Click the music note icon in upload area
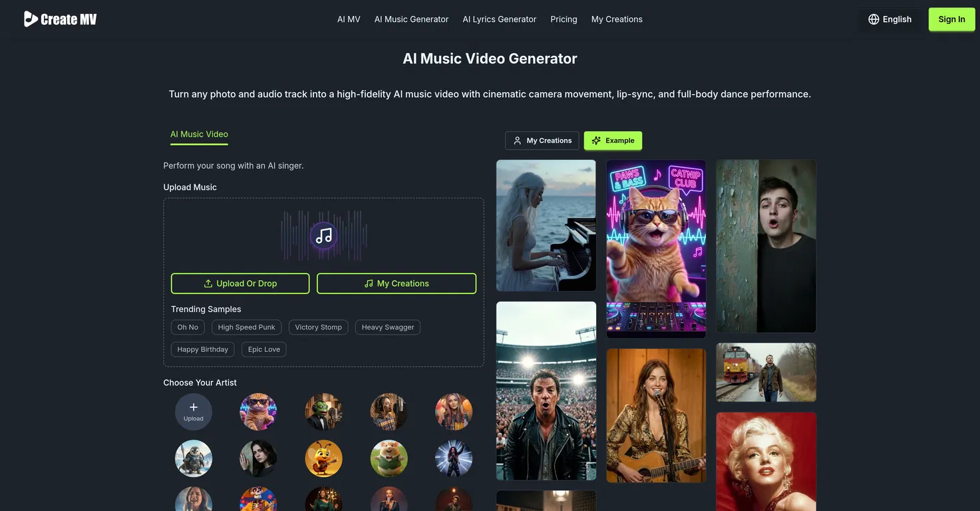Image resolution: width=980 pixels, height=511 pixels. point(323,236)
